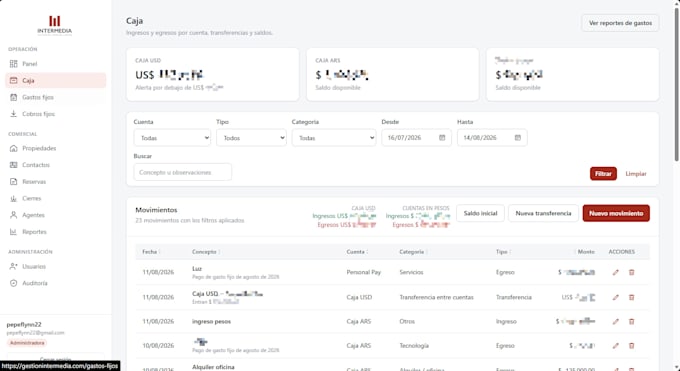Clear filters with Limpiar link

[636, 174]
